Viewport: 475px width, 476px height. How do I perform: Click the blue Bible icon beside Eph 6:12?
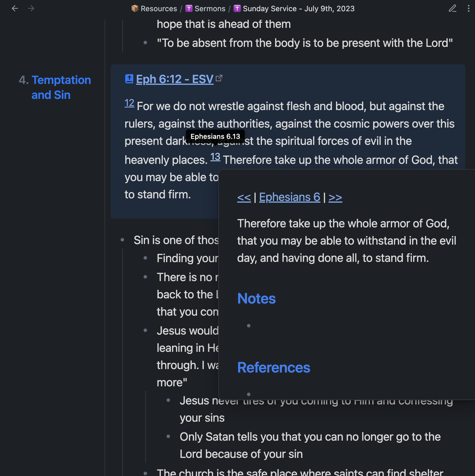coord(129,79)
